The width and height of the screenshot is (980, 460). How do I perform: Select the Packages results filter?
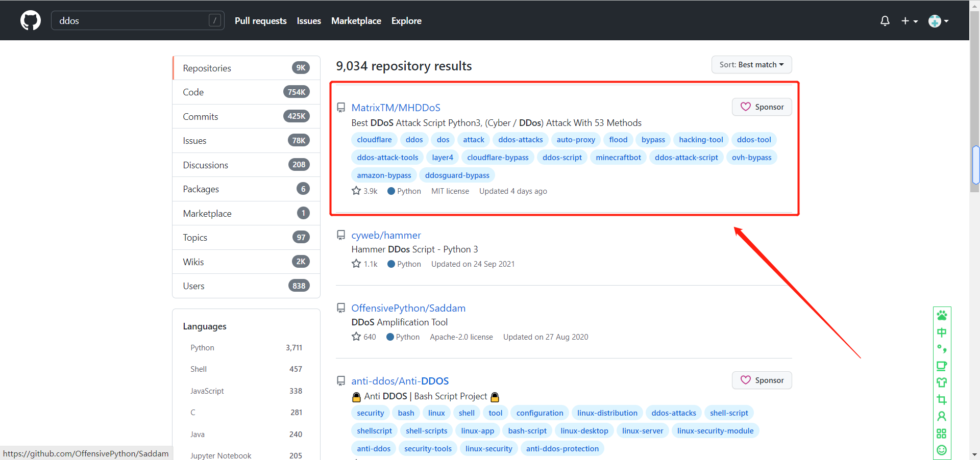(x=247, y=189)
